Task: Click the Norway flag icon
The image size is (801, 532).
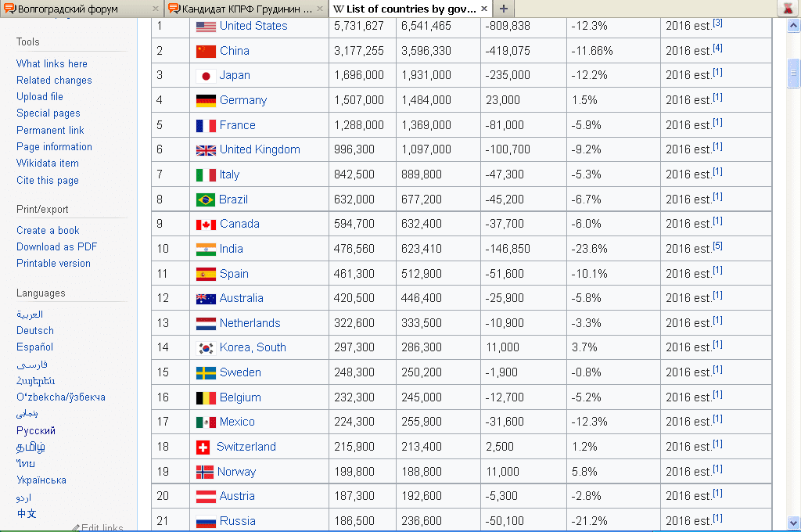Action: [205, 473]
